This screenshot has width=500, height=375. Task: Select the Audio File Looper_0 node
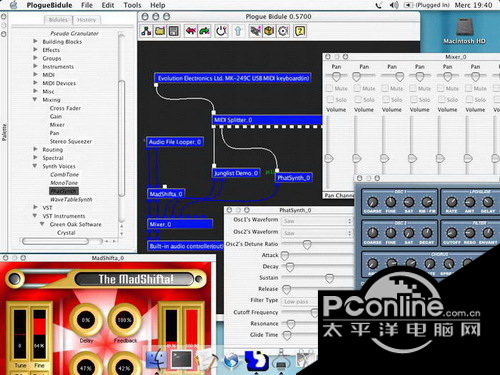click(x=175, y=142)
